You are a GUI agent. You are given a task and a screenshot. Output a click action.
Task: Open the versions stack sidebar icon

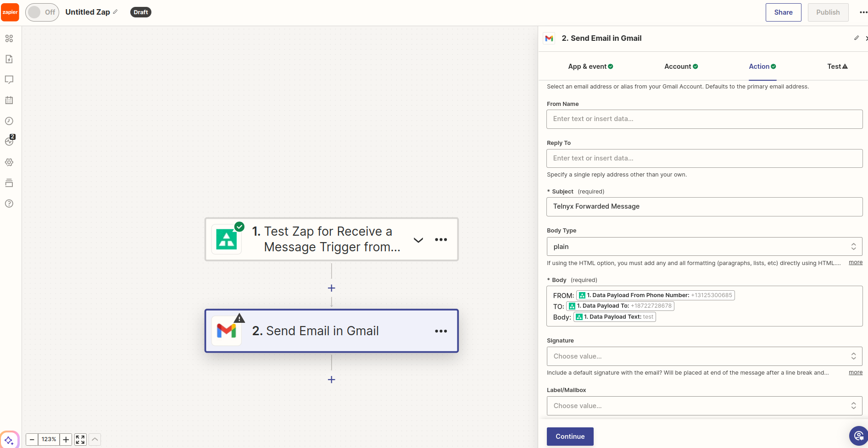coord(9,183)
